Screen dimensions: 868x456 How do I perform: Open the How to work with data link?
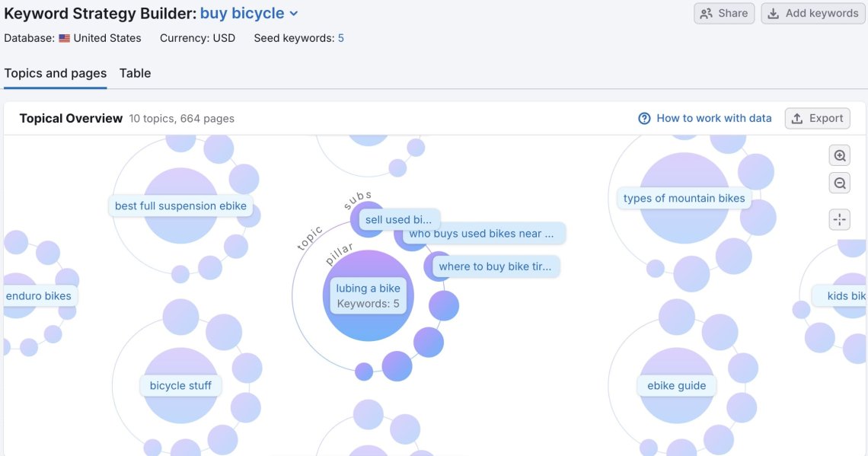714,118
